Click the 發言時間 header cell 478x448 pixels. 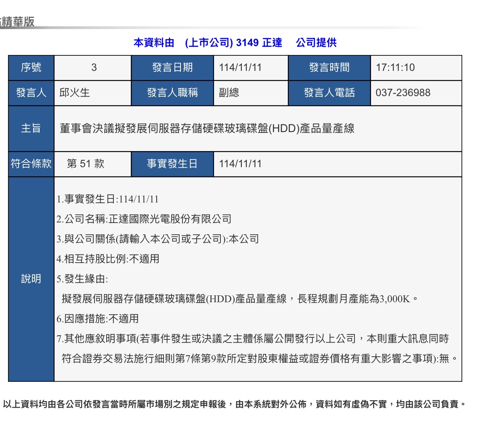point(329,68)
